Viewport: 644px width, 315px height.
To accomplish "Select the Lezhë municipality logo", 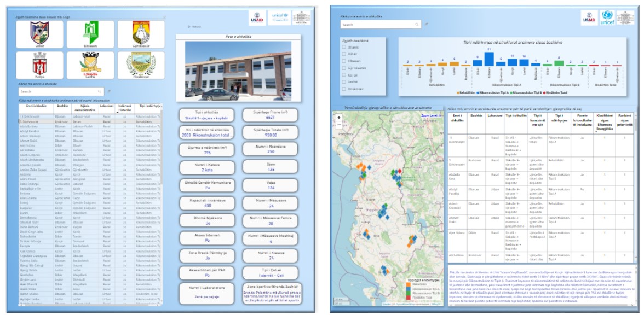I will (x=90, y=65).
